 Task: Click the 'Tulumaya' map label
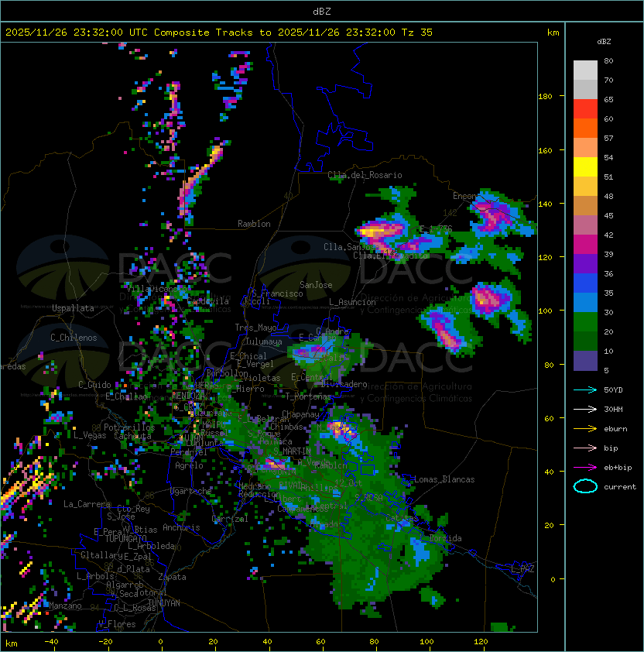coord(264,341)
